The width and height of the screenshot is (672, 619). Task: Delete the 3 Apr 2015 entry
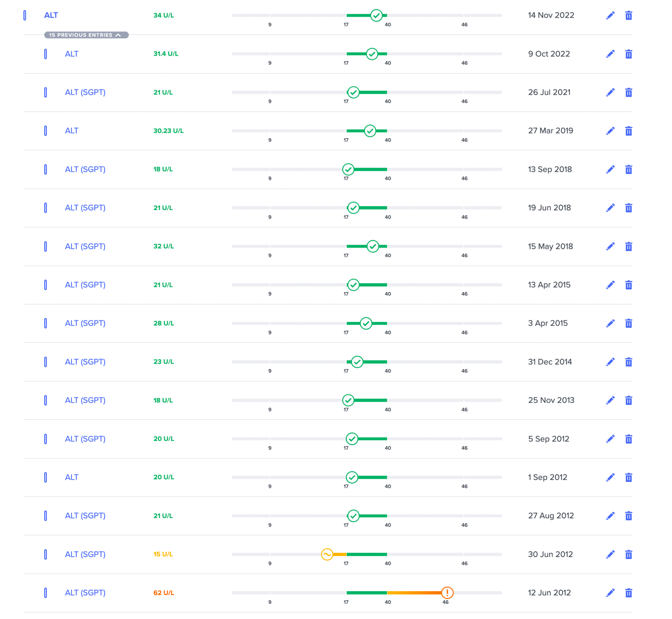pyautogui.click(x=628, y=323)
